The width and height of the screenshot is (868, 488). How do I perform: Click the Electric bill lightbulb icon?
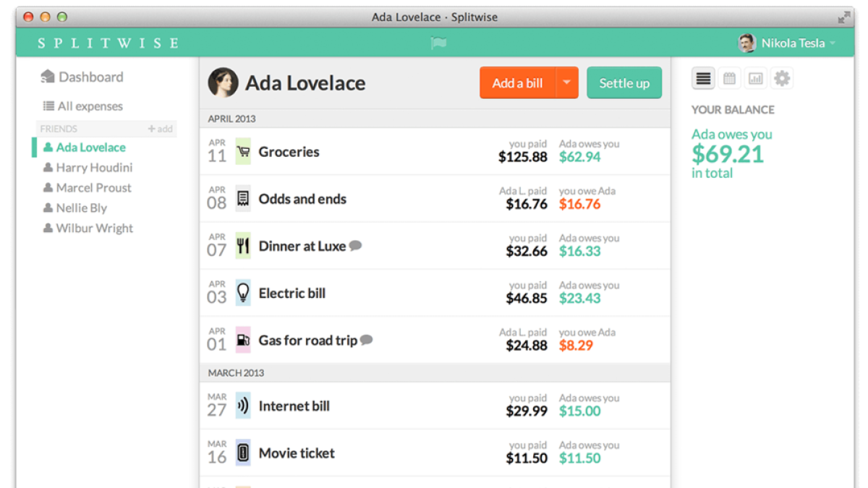pyautogui.click(x=243, y=293)
